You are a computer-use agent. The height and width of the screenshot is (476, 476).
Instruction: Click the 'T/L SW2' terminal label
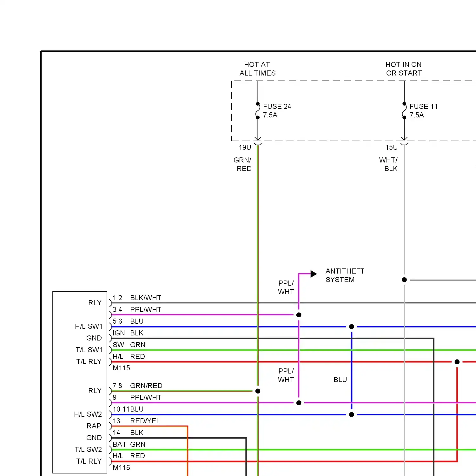[x=88, y=450]
